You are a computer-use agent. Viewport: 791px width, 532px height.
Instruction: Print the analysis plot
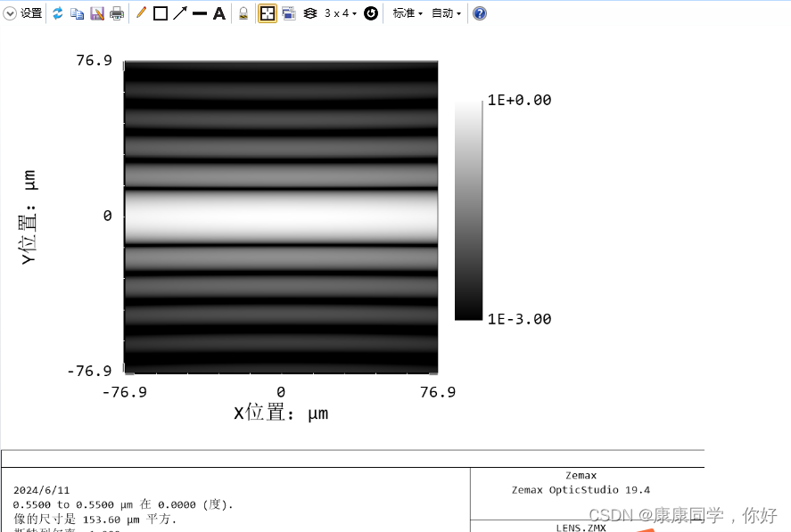(x=117, y=13)
